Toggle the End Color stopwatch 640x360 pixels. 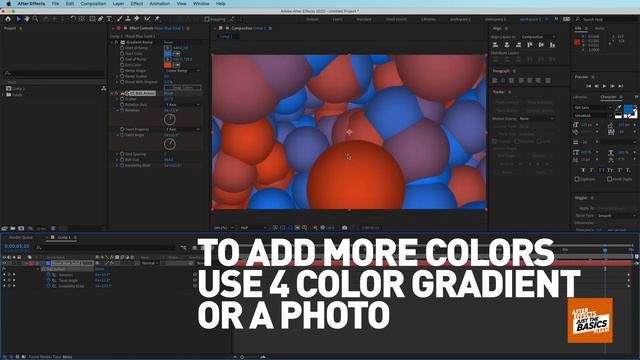point(122,65)
